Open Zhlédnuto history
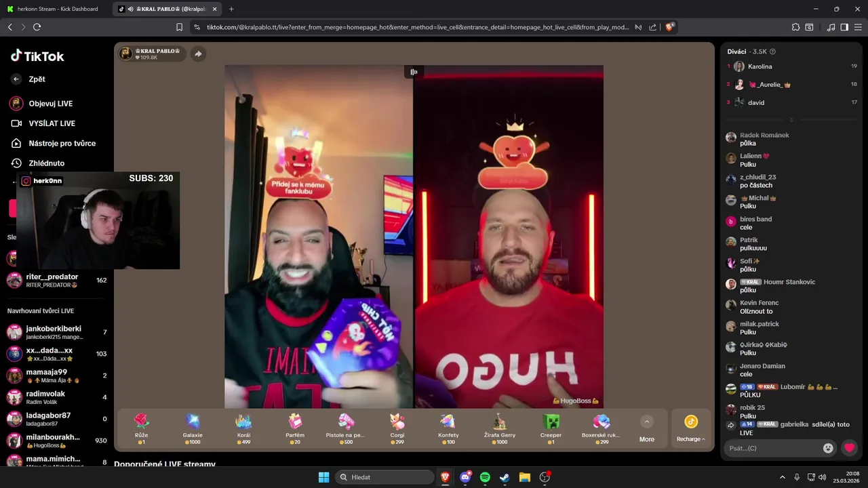This screenshot has width=868, height=488. [38, 163]
